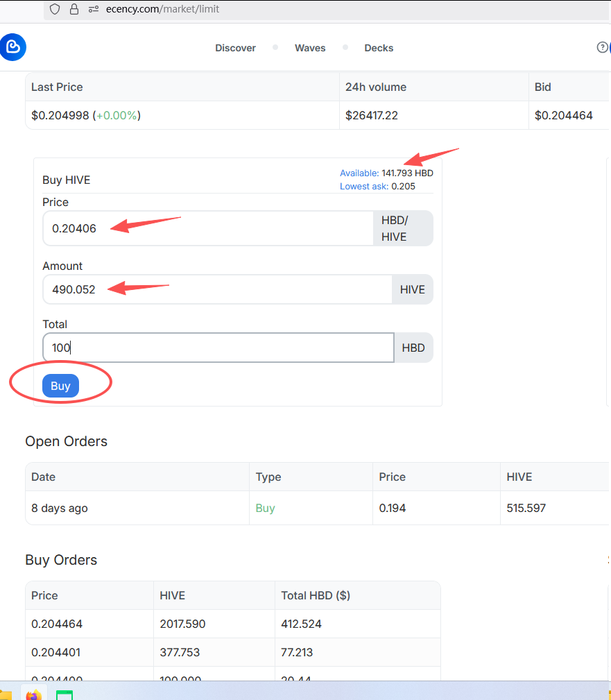
Task: Click the last price value $0.204998
Action: (x=60, y=115)
